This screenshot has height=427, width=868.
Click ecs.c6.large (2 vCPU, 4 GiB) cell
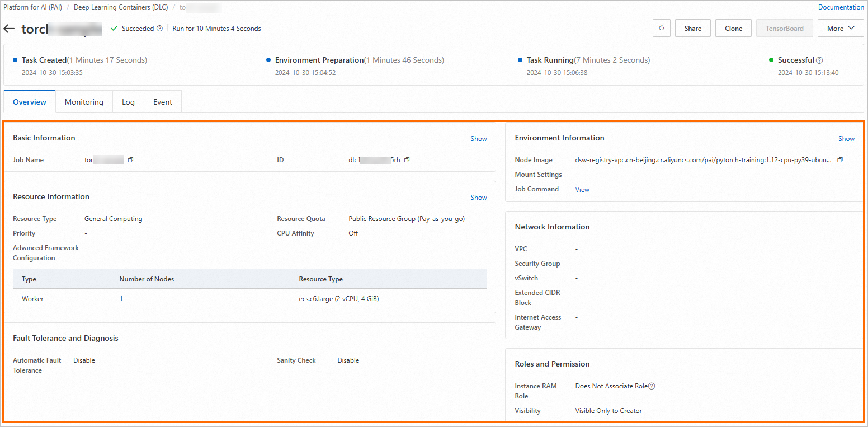pos(339,299)
